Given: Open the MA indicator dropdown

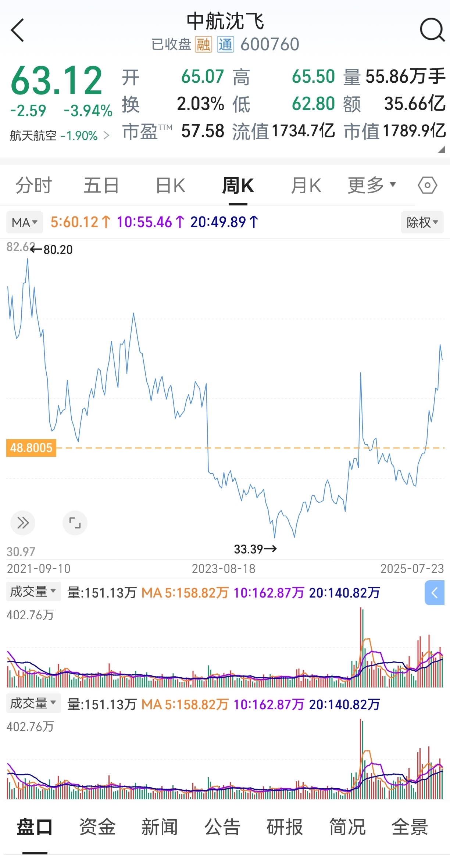Looking at the screenshot, I should (x=25, y=222).
